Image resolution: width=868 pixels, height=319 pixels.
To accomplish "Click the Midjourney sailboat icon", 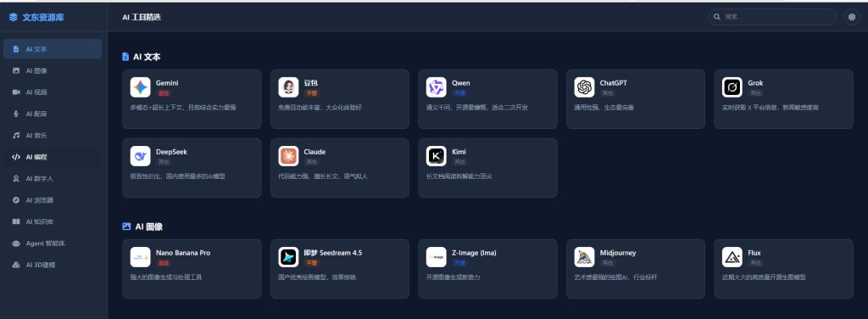I will click(585, 257).
